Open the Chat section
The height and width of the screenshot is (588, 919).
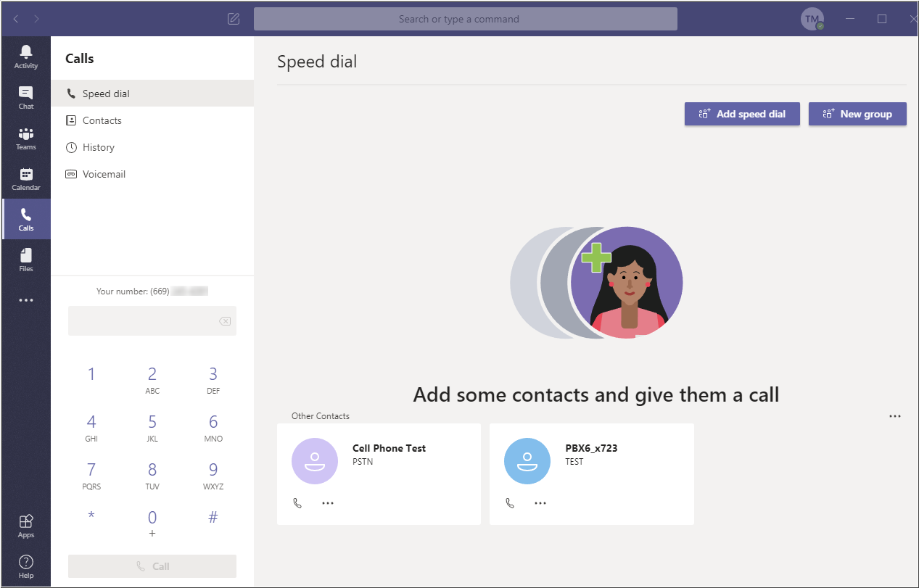[x=26, y=97]
